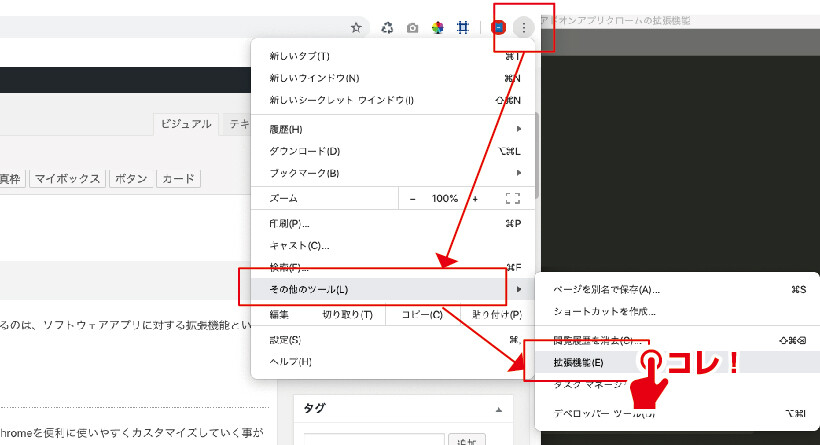Increase zoom with the plus button
The height and width of the screenshot is (445, 820).
pos(475,199)
